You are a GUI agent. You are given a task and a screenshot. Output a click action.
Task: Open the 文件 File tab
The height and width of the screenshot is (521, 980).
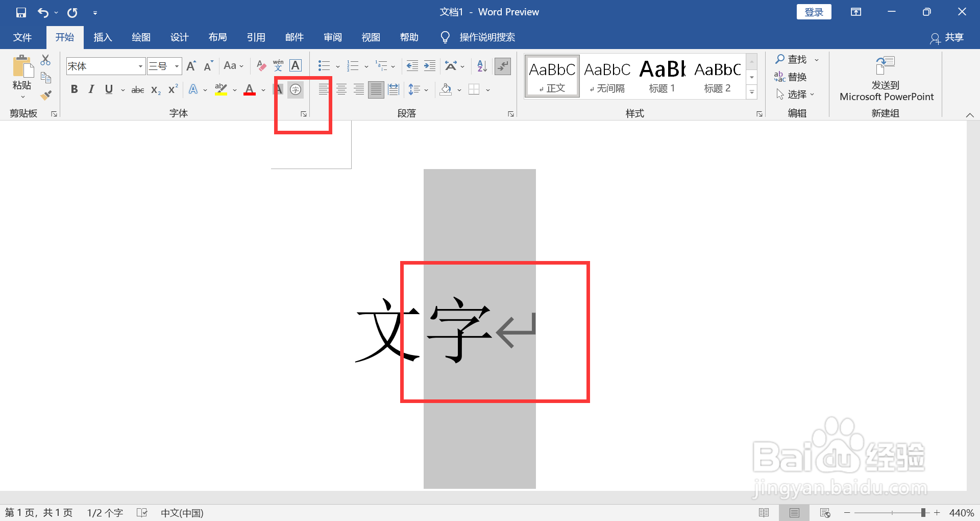(22, 37)
